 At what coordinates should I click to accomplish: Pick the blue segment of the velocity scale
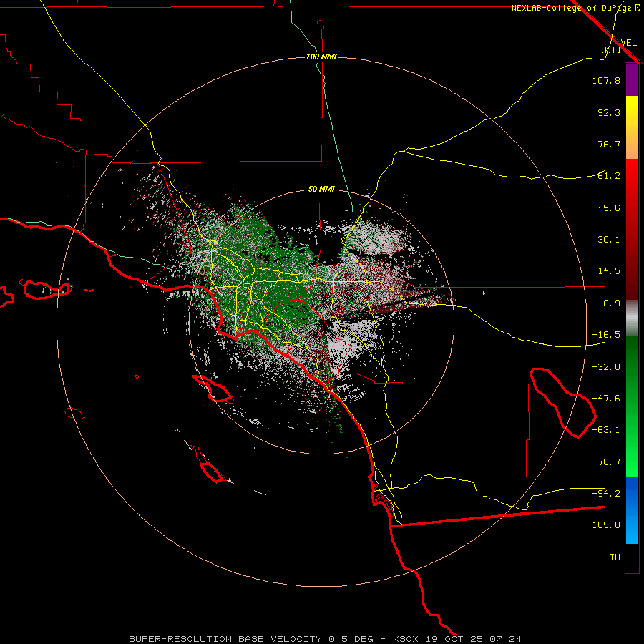(x=632, y=510)
